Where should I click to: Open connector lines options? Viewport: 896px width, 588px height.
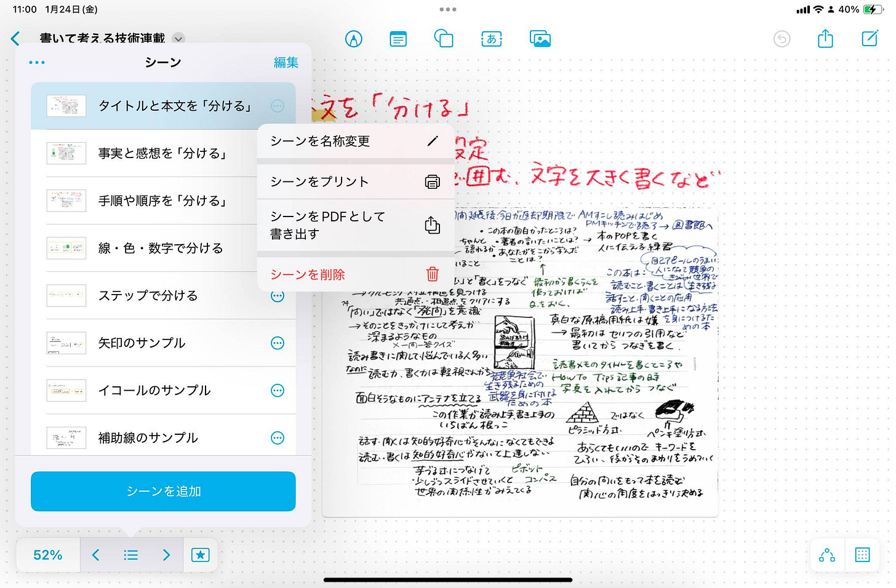[x=827, y=555]
